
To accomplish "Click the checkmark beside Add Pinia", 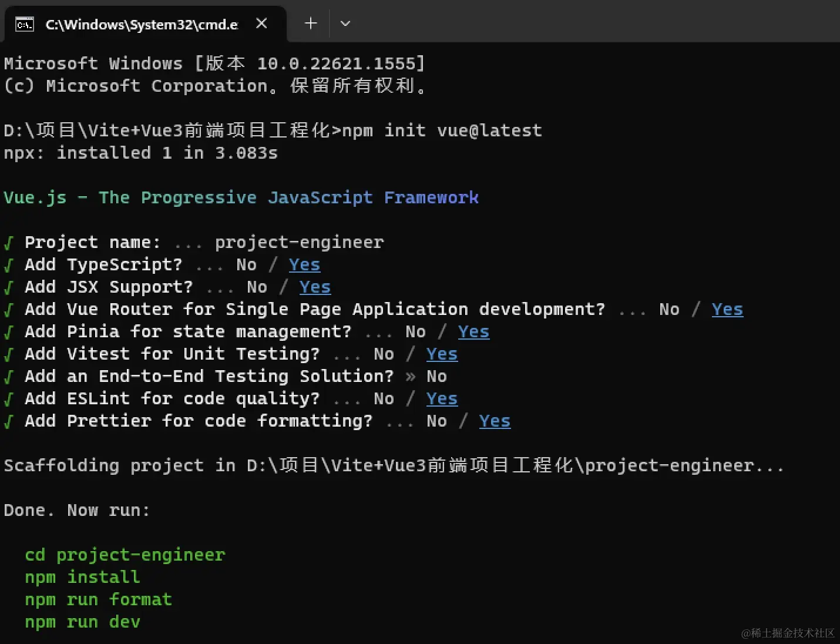I will click(x=8, y=332).
